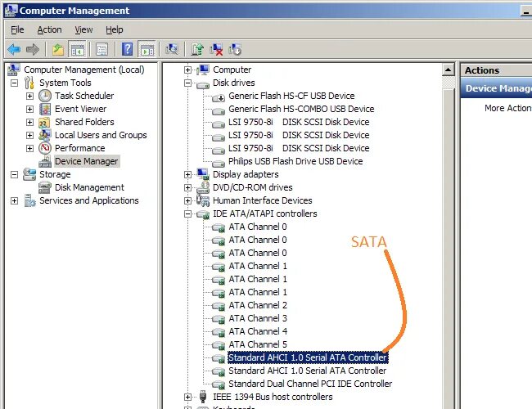Expand Human Interface Devices category
Screen dimensions: 532x409
coord(187,200)
